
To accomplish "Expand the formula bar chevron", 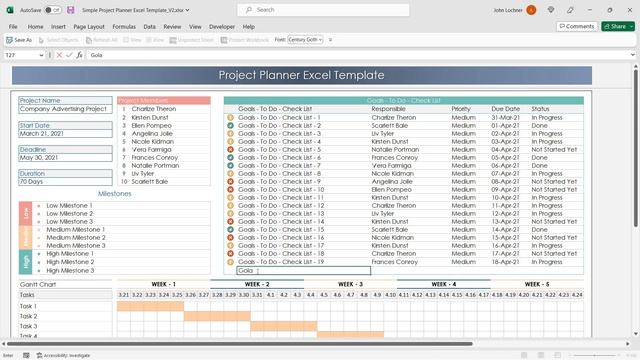I will pyautogui.click(x=633, y=55).
